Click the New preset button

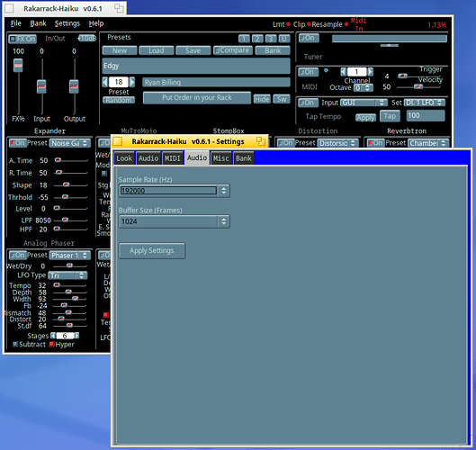tap(120, 50)
